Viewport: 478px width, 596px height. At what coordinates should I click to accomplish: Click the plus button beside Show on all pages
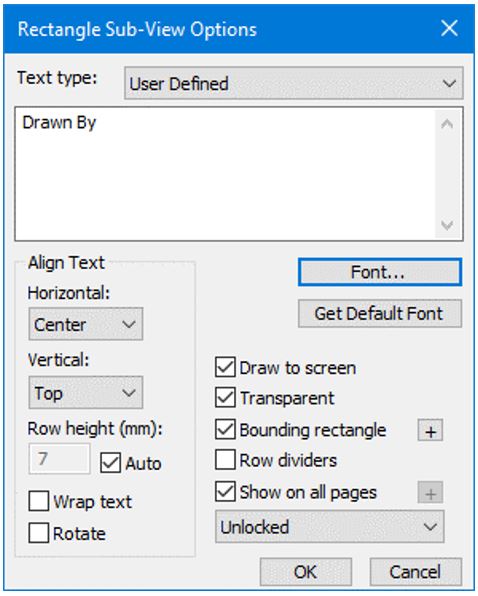[430, 493]
